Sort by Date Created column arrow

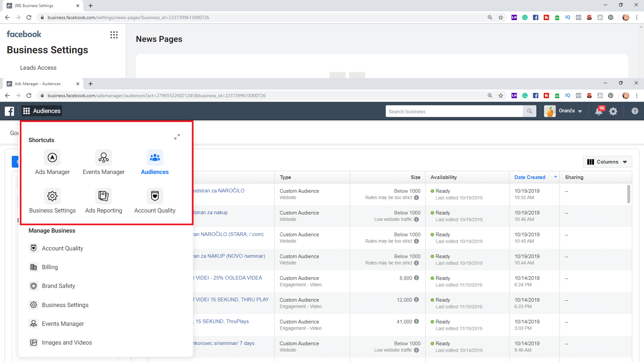click(555, 177)
